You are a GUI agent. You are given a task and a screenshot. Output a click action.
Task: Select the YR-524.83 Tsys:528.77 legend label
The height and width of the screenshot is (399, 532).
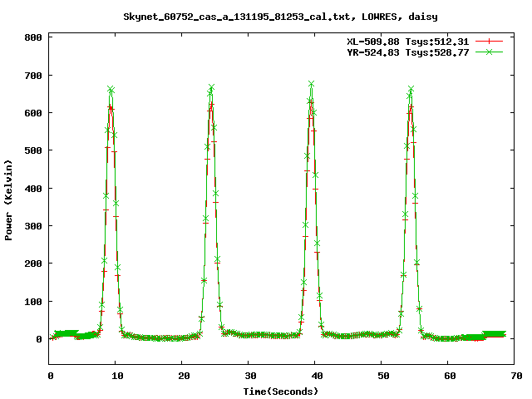pos(407,52)
